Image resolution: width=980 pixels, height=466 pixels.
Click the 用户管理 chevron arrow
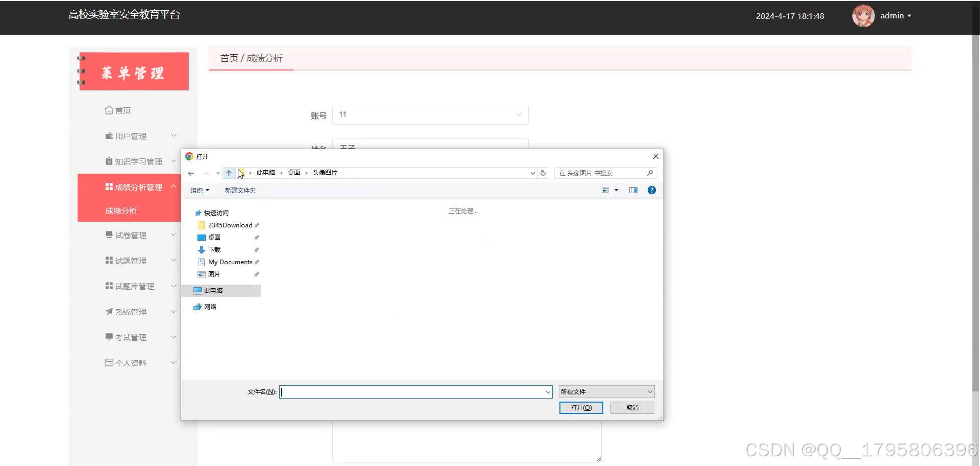(x=174, y=135)
